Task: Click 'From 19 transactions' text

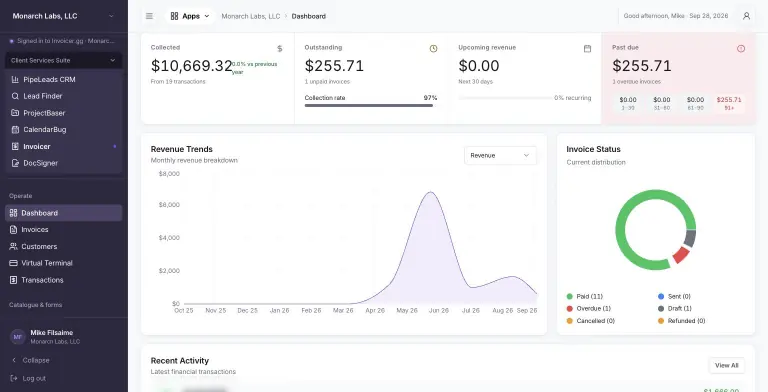Action: tap(178, 81)
